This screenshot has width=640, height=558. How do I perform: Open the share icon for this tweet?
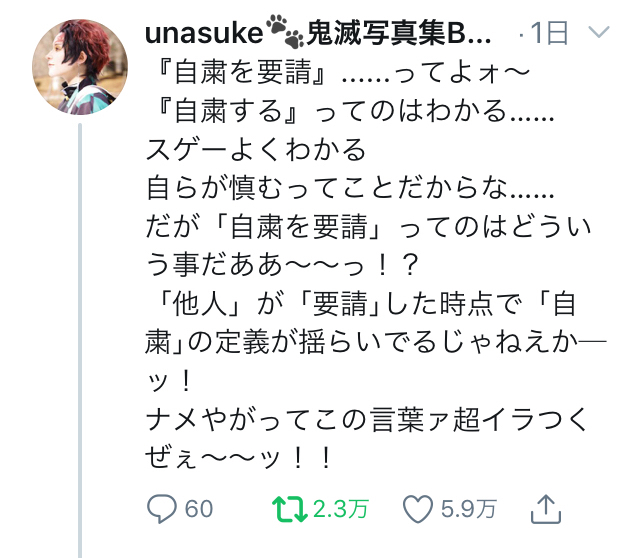544,508
